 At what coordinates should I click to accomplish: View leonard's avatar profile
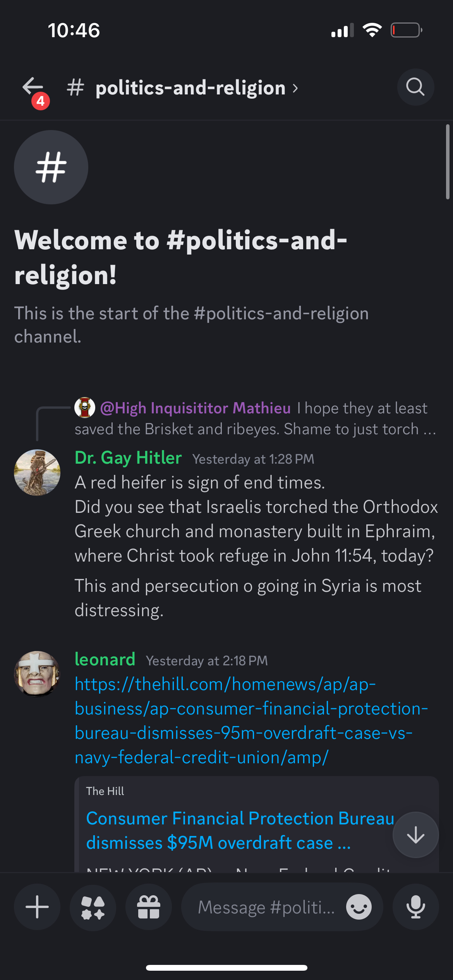tap(37, 673)
